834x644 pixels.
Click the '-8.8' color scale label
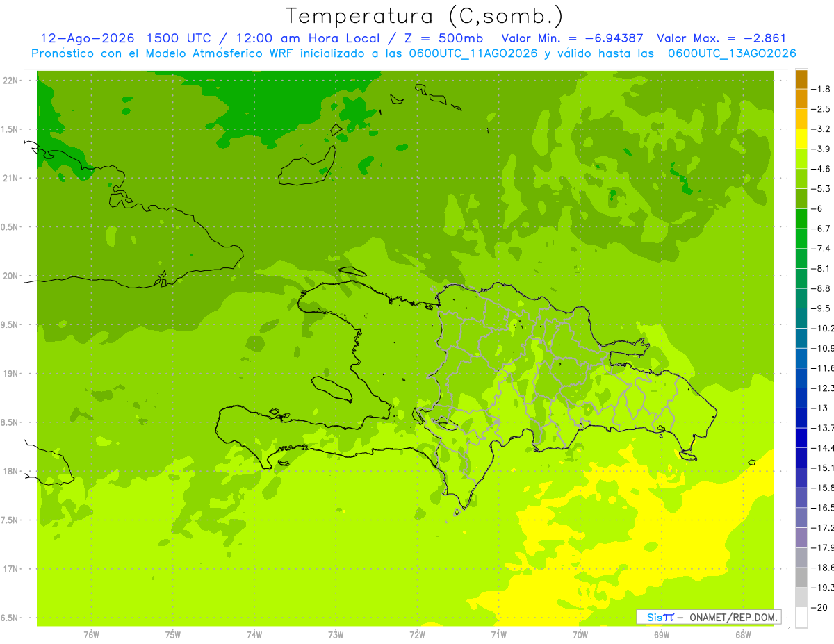point(821,288)
